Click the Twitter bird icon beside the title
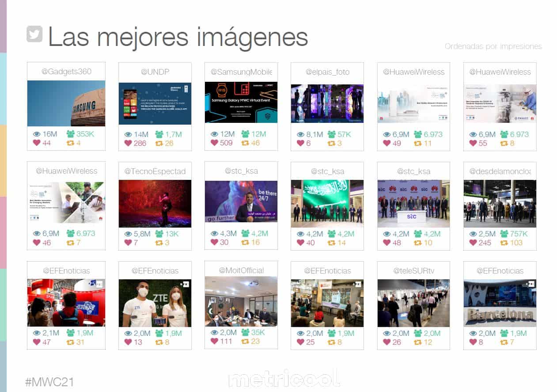Viewport: 557px width, 392px height. point(34,34)
